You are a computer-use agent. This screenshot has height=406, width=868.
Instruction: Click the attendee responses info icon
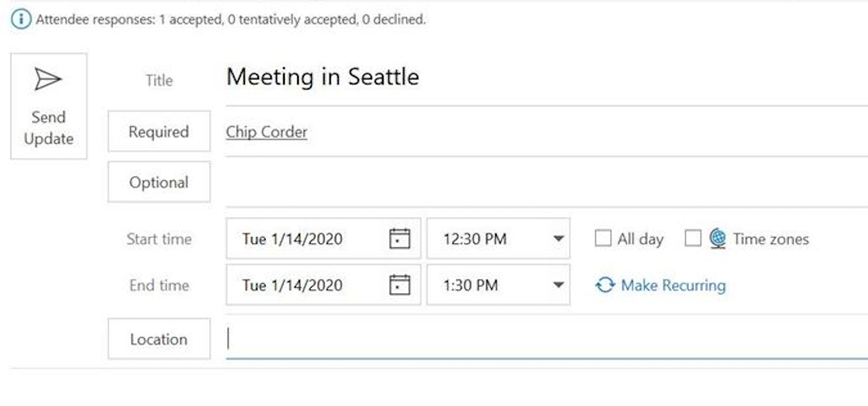(x=21, y=20)
